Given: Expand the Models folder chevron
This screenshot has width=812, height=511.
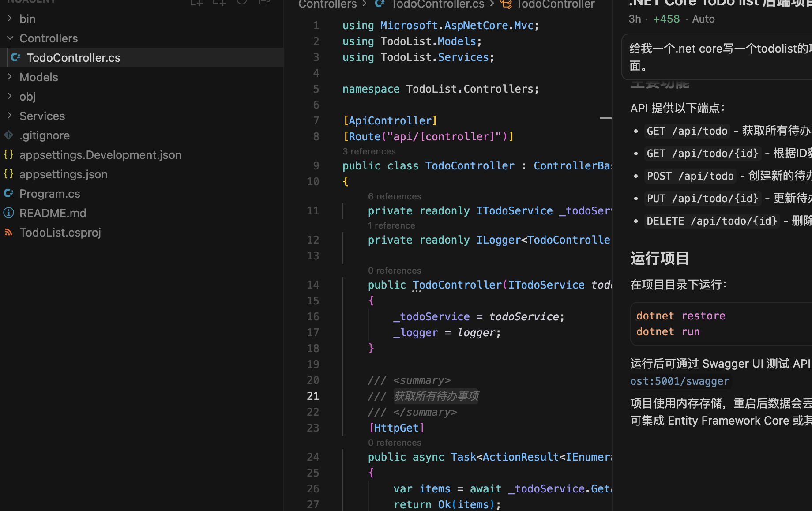Looking at the screenshot, I should [10, 77].
